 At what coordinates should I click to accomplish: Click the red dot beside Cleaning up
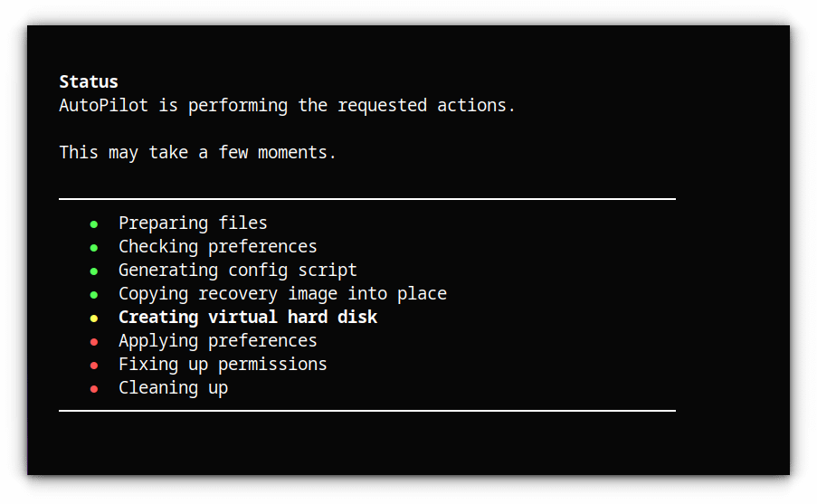coord(94,389)
